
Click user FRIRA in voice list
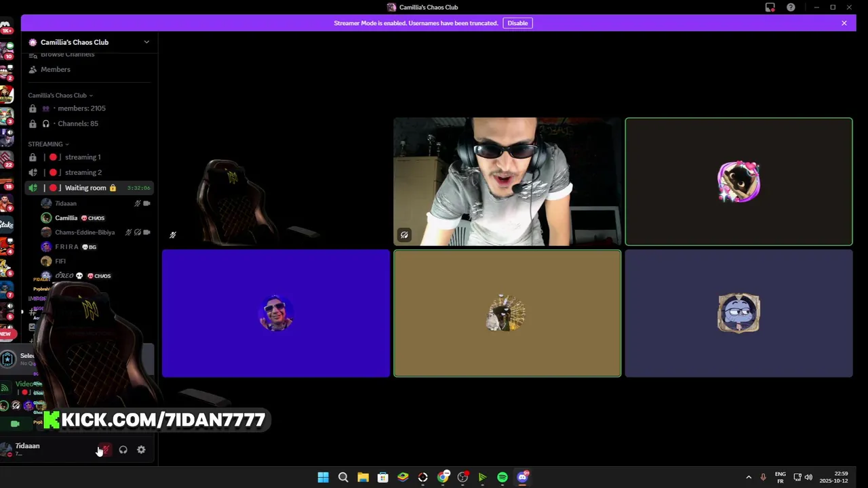point(66,247)
